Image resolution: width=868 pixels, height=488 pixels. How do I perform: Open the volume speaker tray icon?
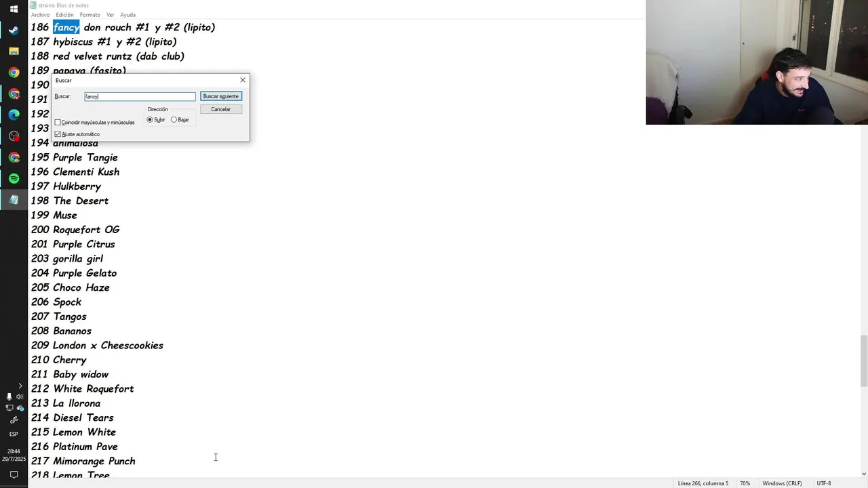click(x=19, y=396)
